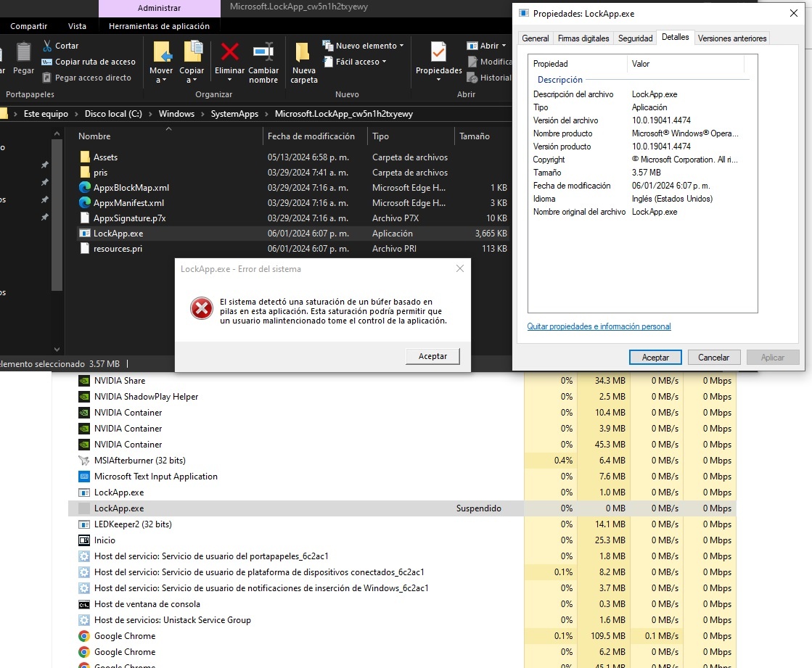Switch to Versiones anteriores tab

tap(731, 38)
